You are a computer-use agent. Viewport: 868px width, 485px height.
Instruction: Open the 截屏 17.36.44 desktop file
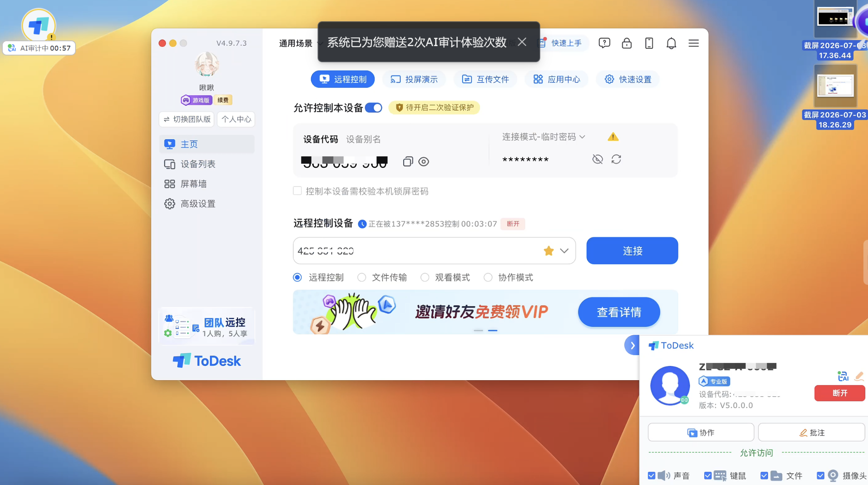835,30
